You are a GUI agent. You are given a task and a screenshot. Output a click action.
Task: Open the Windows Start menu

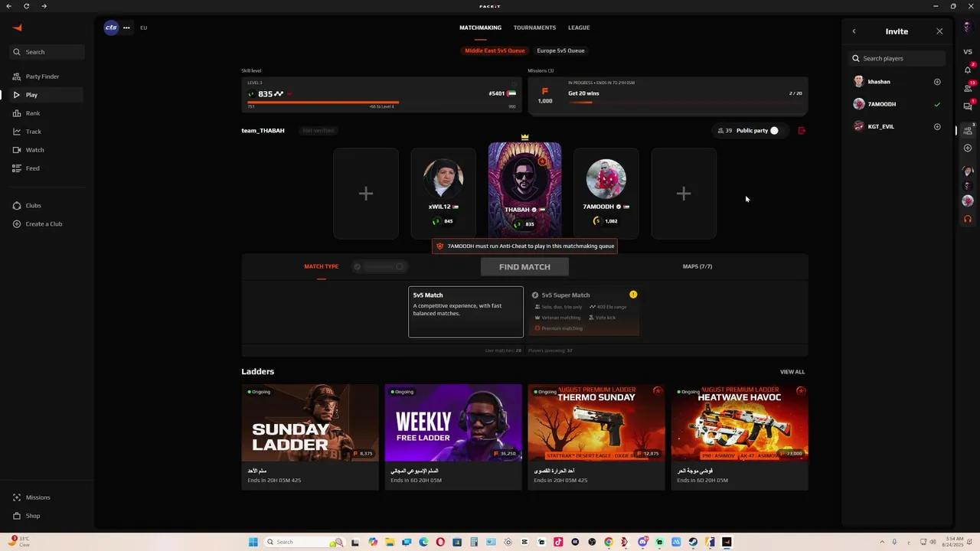click(253, 542)
